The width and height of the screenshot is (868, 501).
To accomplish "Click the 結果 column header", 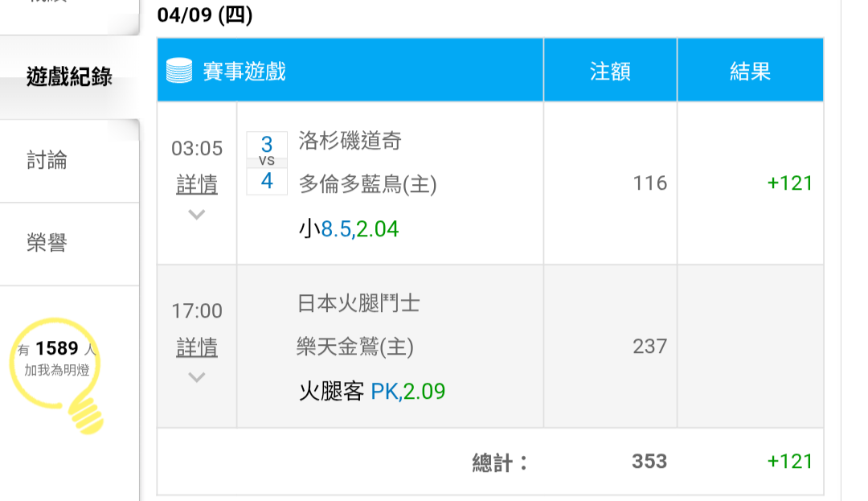I will [x=750, y=72].
